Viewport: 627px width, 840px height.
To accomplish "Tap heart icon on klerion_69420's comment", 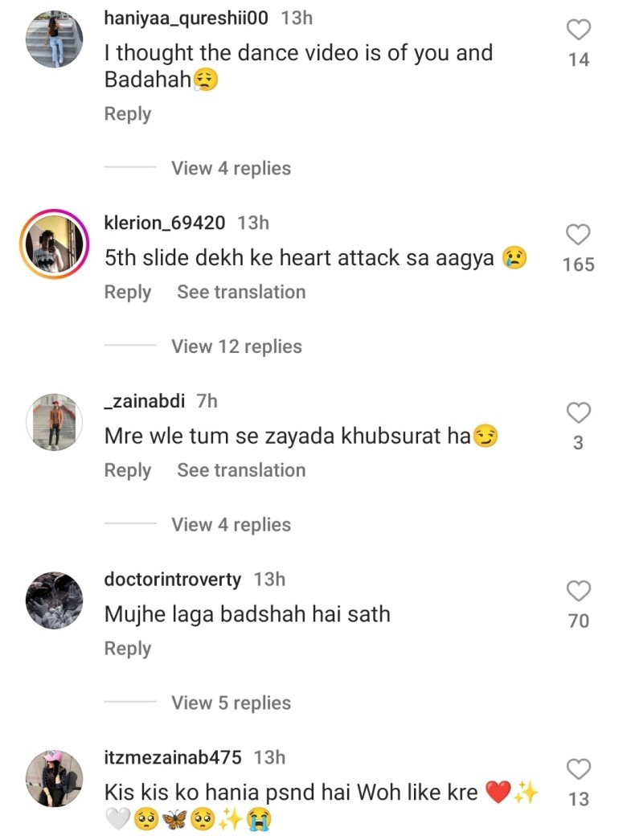I will pos(579,235).
